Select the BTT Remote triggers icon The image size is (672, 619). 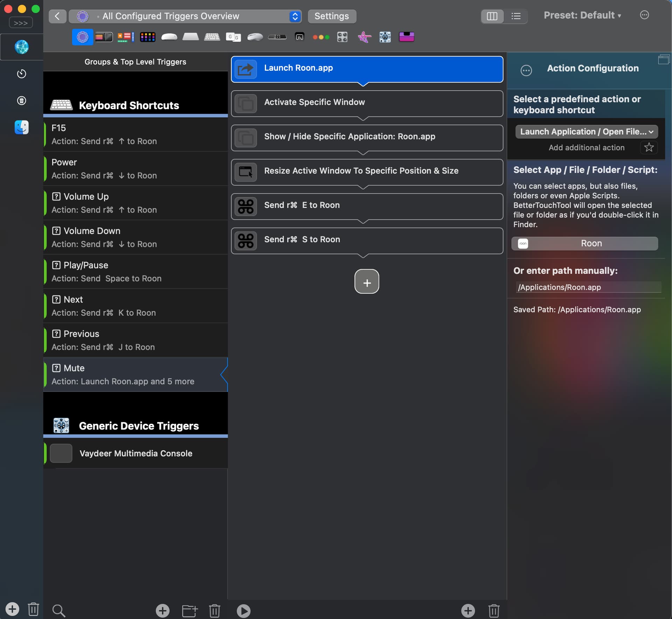[x=300, y=37]
